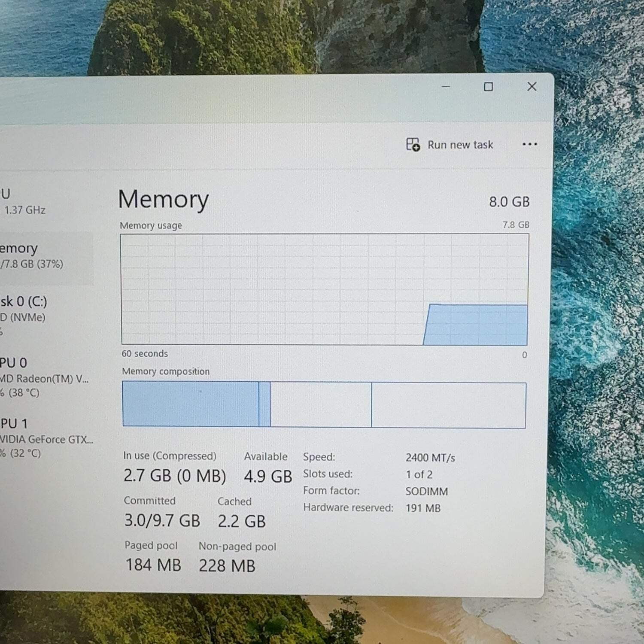The width and height of the screenshot is (644, 644).
Task: Click the Run new task icon
Action: pyautogui.click(x=413, y=145)
